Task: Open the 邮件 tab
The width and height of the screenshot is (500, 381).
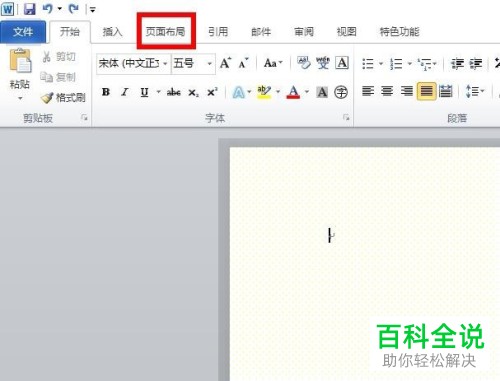Action: [261, 32]
